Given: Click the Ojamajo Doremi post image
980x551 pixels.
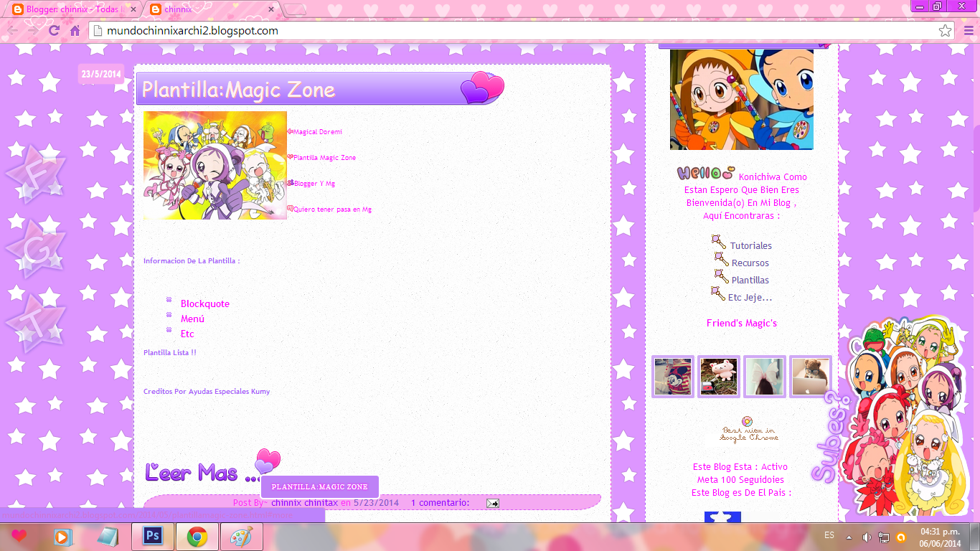Looking at the screenshot, I should [x=215, y=166].
